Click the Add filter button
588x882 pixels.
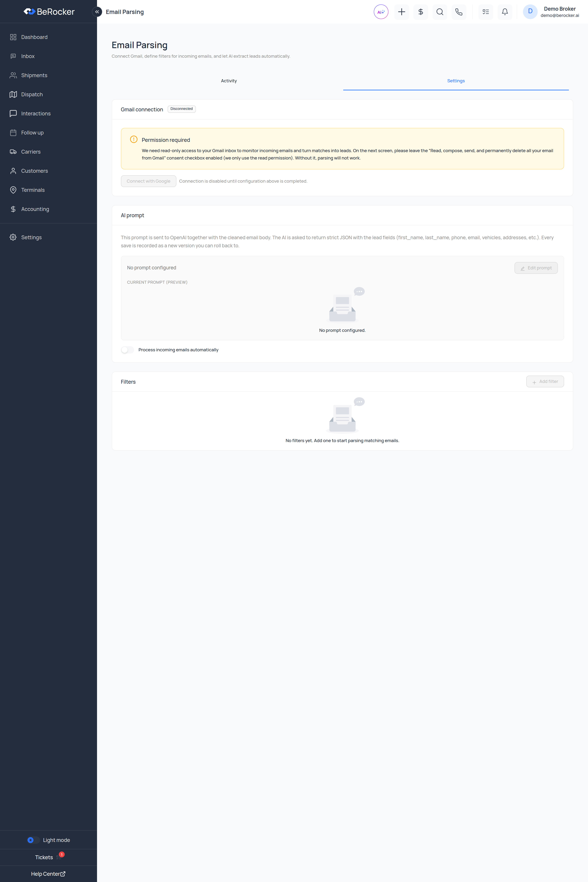(545, 382)
